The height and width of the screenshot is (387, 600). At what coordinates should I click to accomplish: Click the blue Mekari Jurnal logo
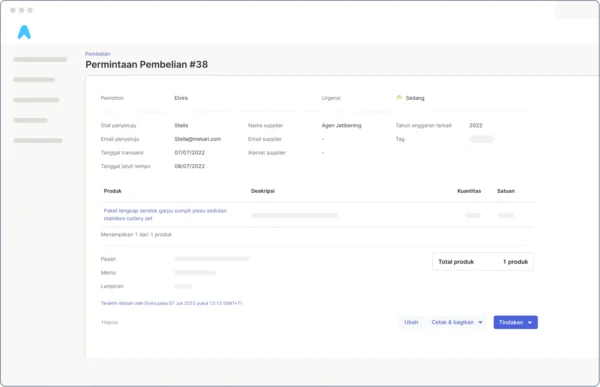24,32
